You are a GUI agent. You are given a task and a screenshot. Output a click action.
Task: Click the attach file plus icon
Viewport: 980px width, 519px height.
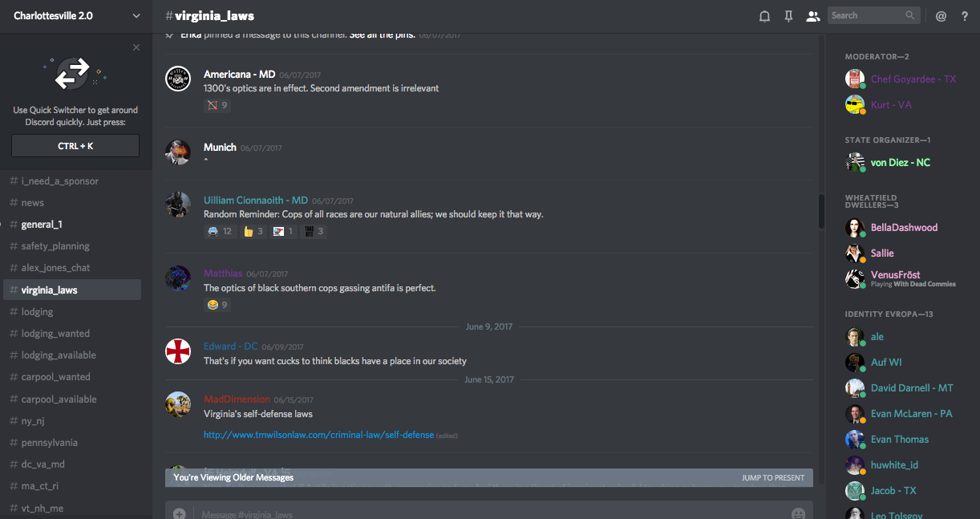(180, 513)
